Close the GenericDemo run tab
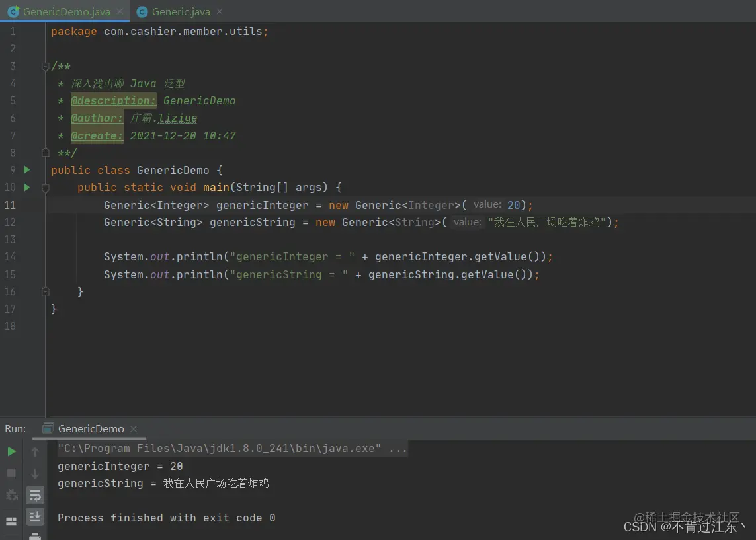This screenshot has height=540, width=756. point(134,429)
